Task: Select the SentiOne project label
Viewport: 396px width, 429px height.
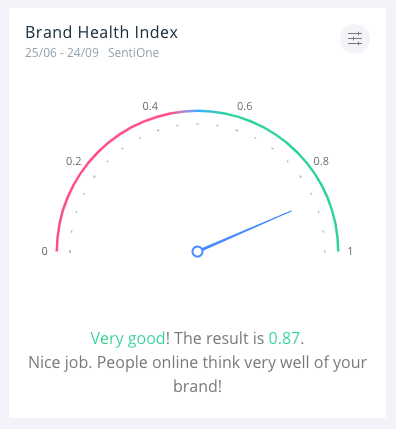Action: click(x=133, y=53)
